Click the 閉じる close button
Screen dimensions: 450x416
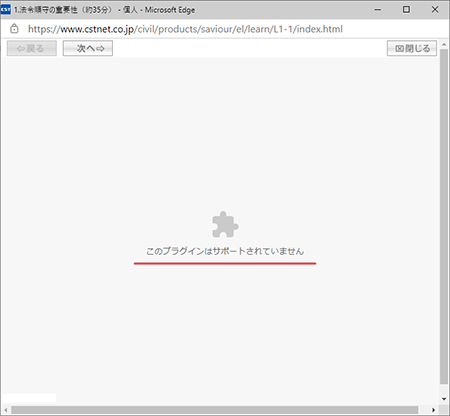412,48
